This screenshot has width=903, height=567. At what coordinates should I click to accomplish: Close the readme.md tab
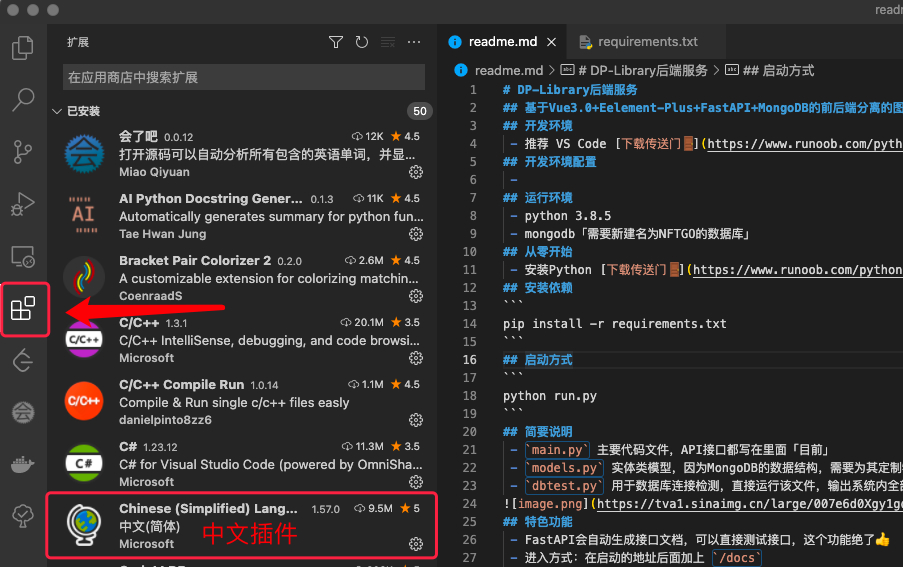pos(552,42)
